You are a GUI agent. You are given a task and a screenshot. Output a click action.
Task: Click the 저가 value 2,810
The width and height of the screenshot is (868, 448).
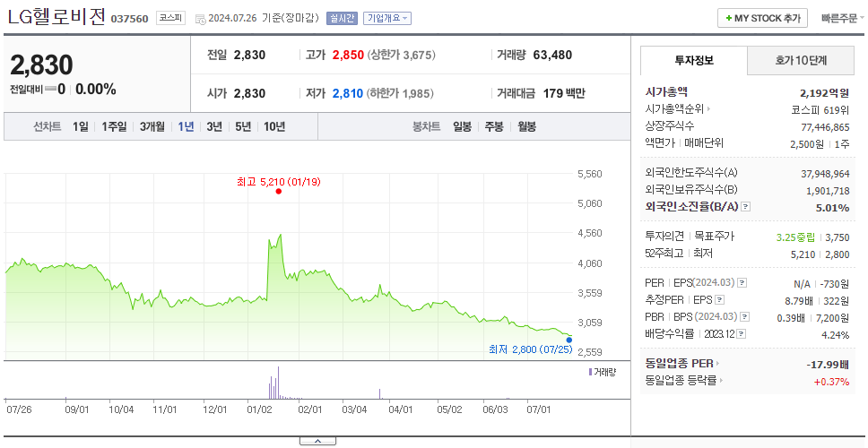point(348,93)
